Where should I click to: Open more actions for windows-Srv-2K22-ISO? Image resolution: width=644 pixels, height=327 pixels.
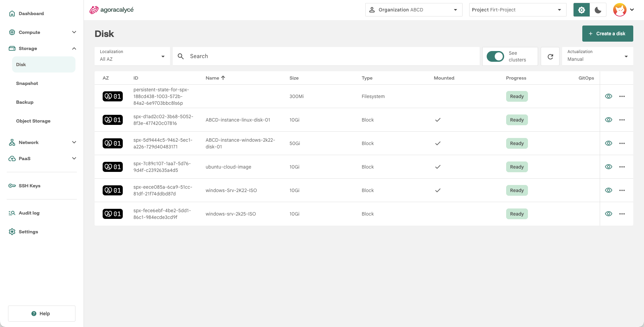tap(622, 190)
